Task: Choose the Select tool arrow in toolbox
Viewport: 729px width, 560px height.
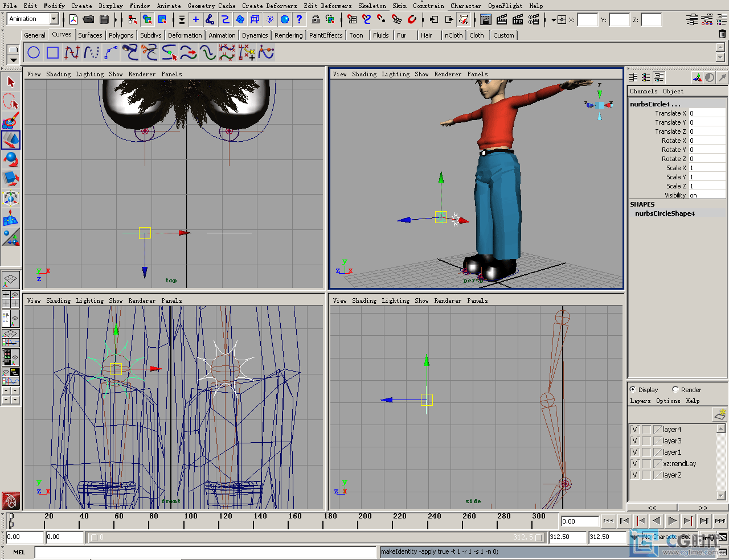Action: [11, 82]
